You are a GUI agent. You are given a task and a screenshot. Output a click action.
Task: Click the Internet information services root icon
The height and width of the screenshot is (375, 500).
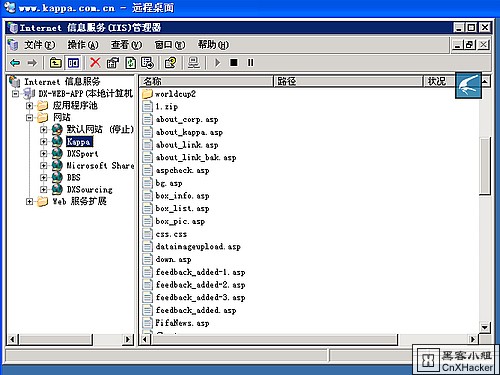pos(15,82)
